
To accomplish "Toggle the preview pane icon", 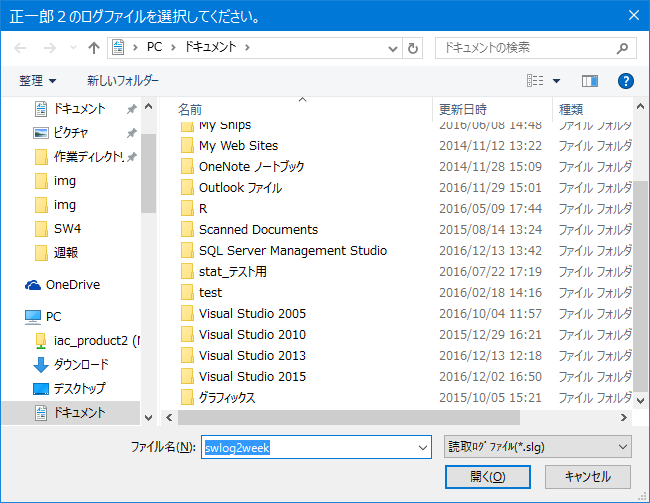I will (x=589, y=81).
